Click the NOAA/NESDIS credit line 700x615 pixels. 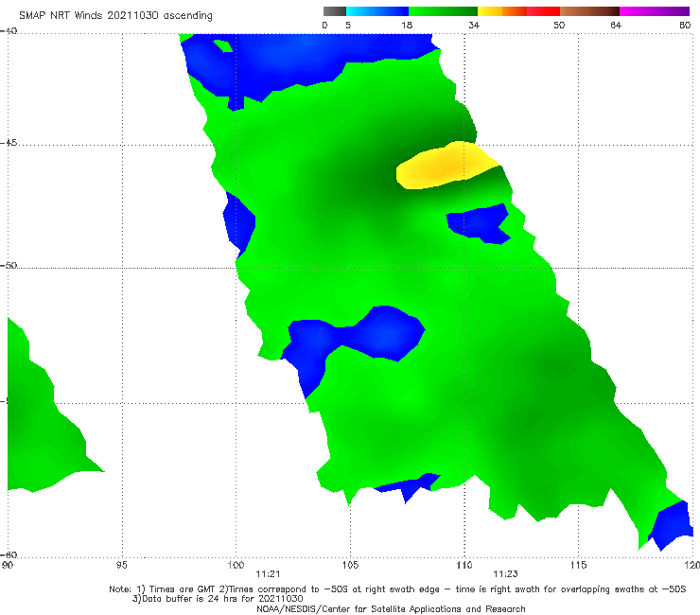coord(391,609)
